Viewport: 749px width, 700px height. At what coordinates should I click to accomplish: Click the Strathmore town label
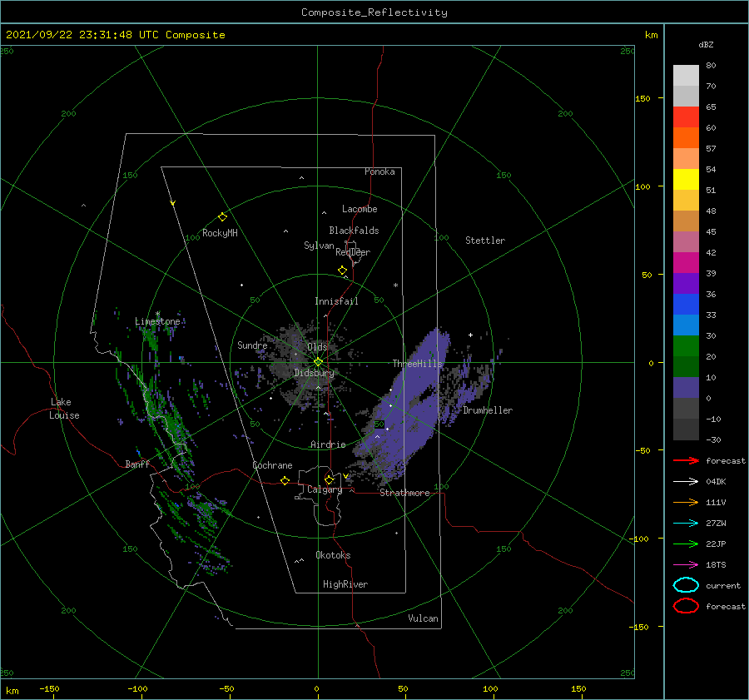pos(404,493)
